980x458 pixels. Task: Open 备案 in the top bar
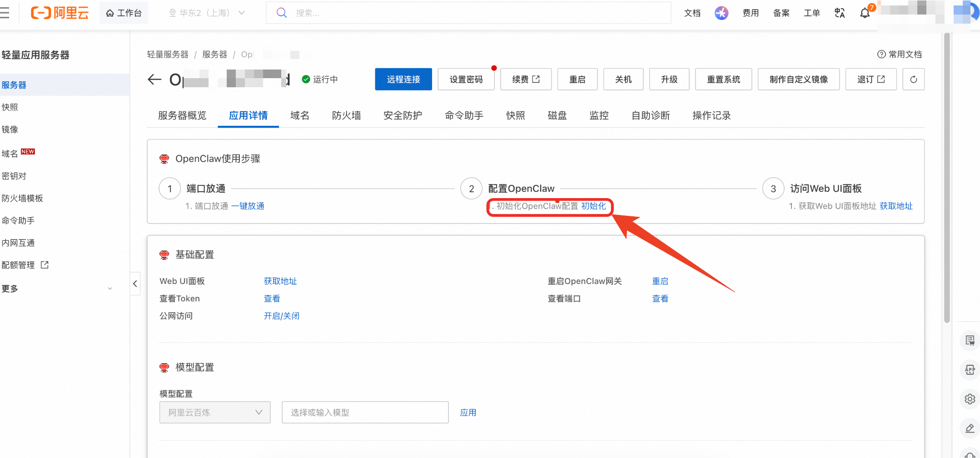(781, 13)
